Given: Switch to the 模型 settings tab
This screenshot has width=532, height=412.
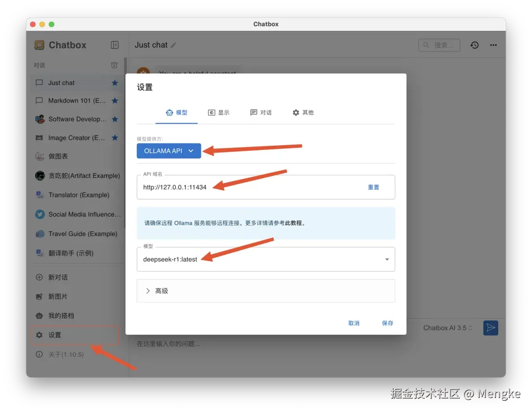Looking at the screenshot, I should 177,112.
